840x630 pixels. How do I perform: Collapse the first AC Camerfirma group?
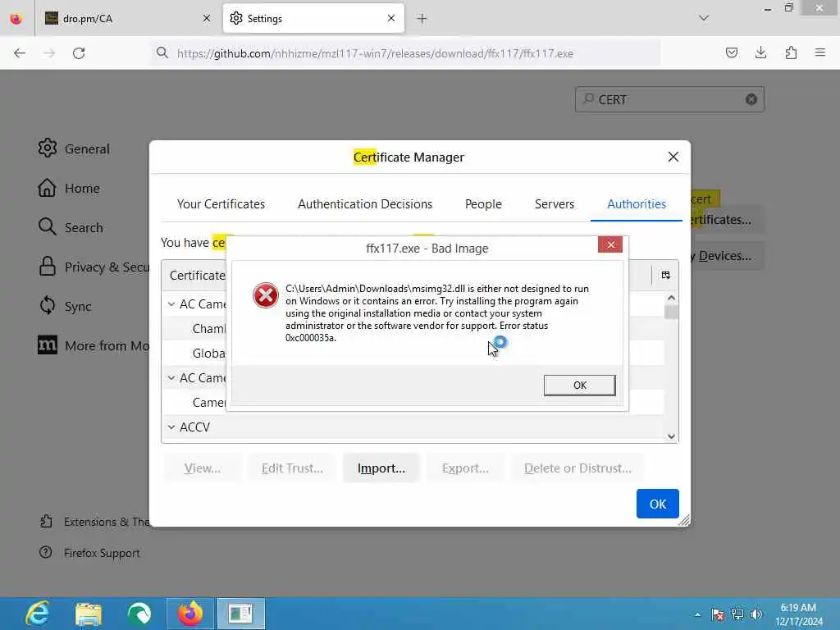pyautogui.click(x=171, y=304)
